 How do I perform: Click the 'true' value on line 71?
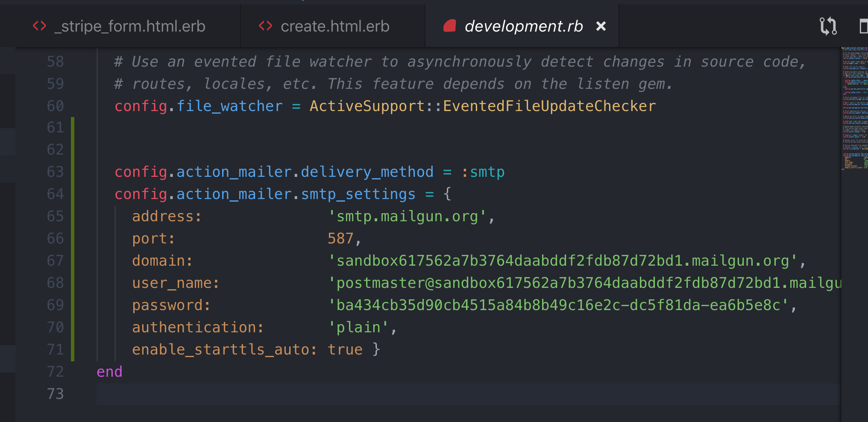(x=345, y=350)
